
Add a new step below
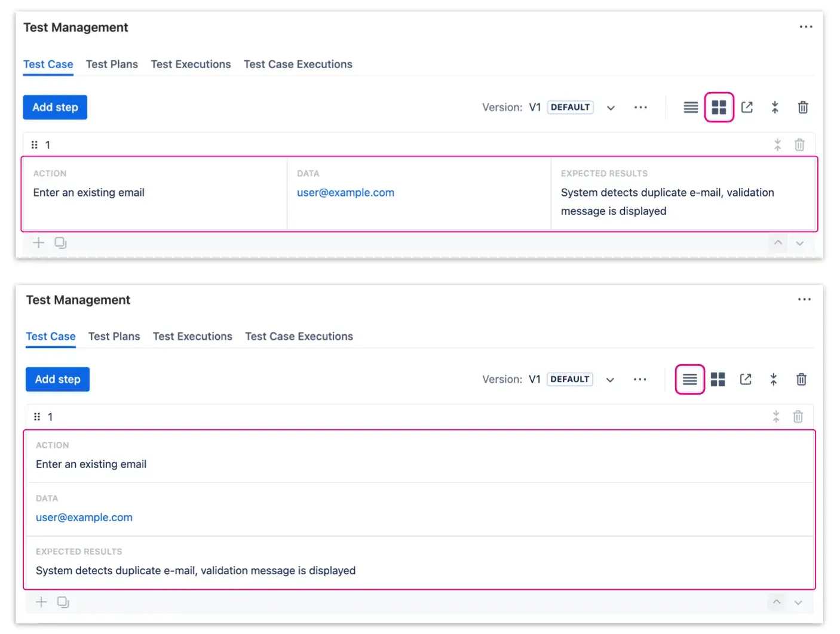coord(38,242)
